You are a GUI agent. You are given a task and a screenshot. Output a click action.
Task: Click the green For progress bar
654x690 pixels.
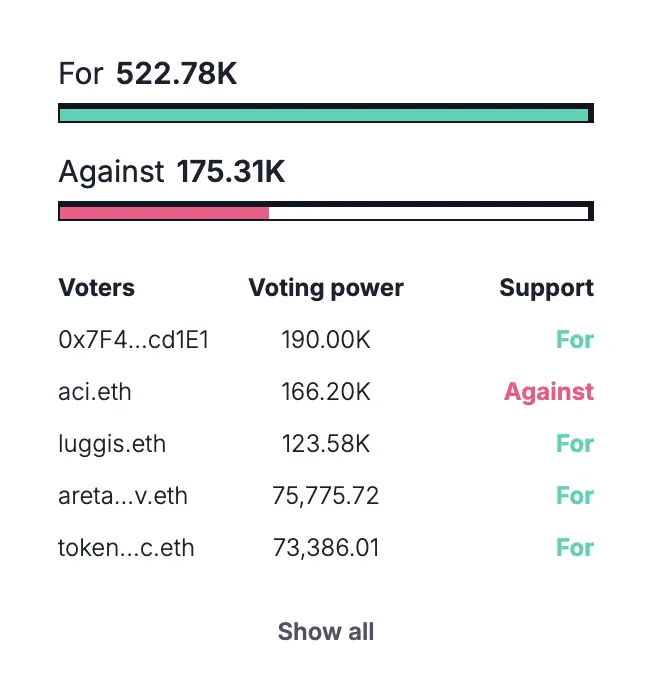click(x=326, y=114)
